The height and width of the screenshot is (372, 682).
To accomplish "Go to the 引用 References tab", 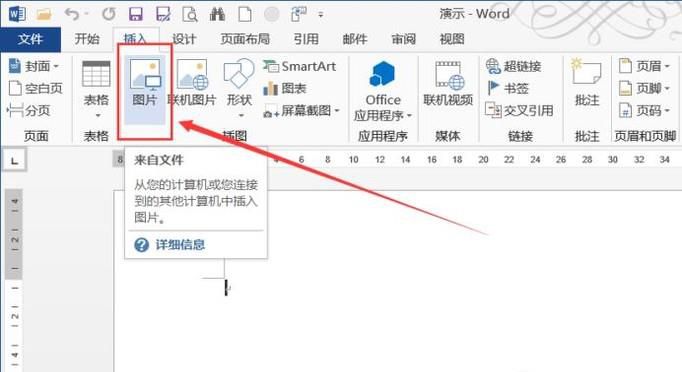I will (x=306, y=39).
